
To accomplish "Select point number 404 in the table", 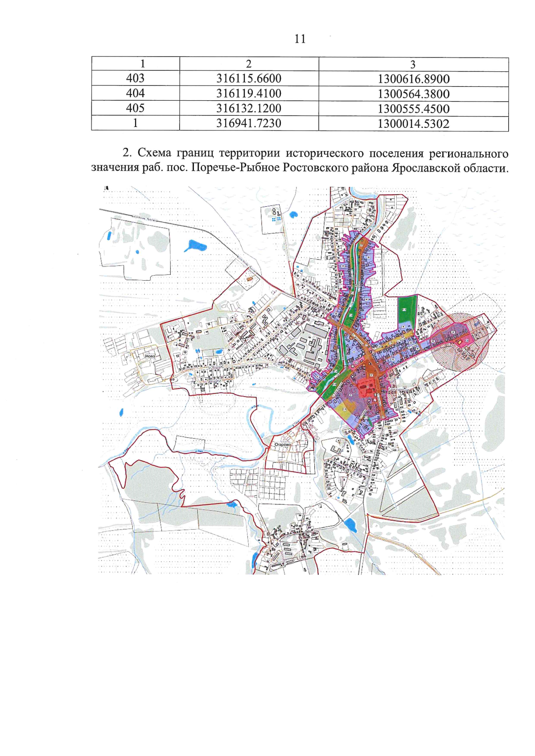I will tap(135, 93).
